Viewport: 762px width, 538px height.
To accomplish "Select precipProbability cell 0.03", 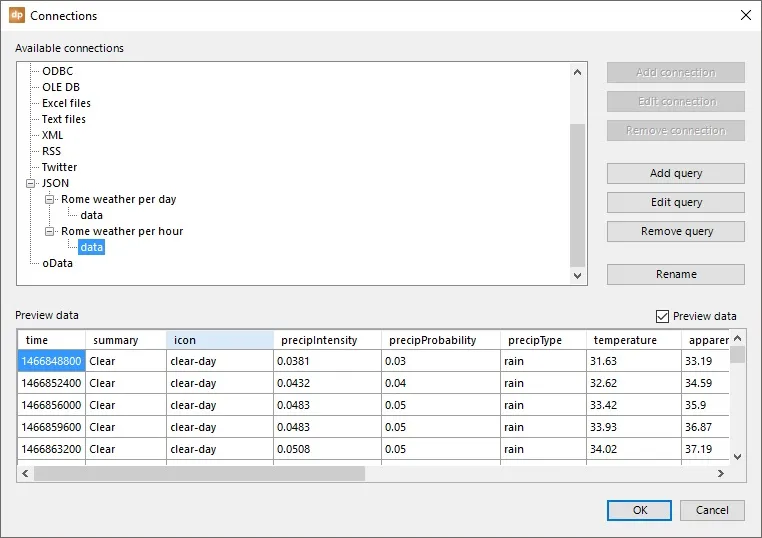I will (x=441, y=361).
